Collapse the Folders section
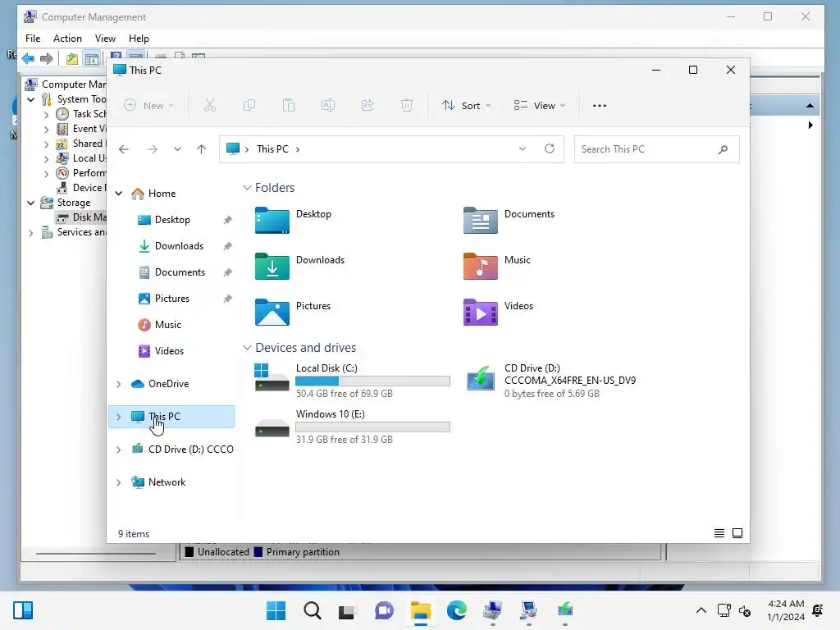Screen dimensions: 840x630 point(247,188)
